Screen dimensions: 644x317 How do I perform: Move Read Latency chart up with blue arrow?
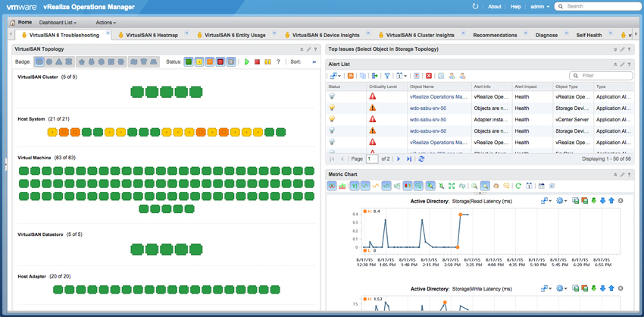[x=611, y=201]
